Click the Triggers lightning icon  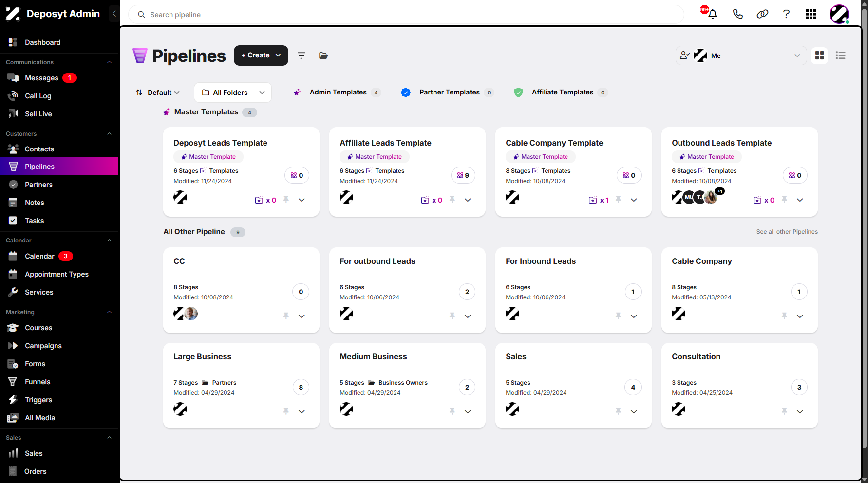[x=13, y=400]
